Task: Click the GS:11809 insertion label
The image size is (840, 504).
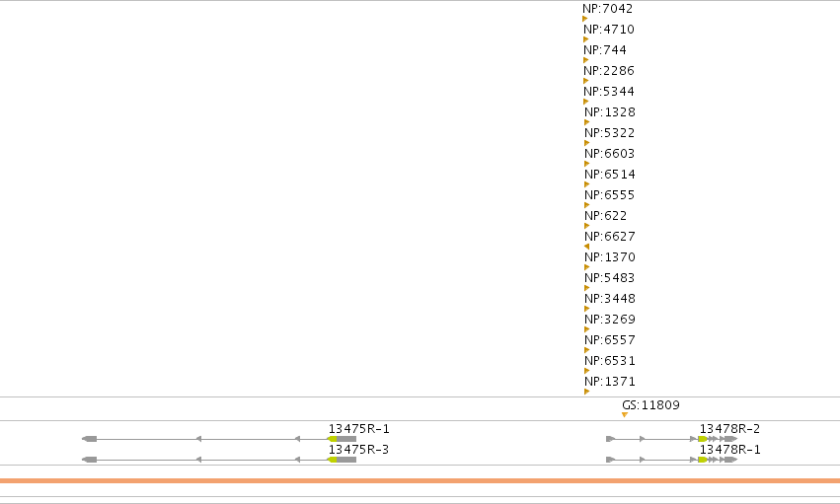Action: (650, 405)
